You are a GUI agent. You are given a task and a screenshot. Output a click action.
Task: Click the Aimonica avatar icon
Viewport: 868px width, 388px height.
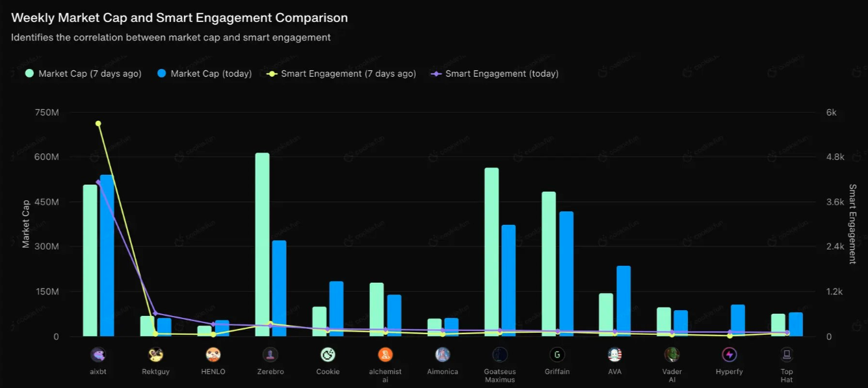point(443,355)
